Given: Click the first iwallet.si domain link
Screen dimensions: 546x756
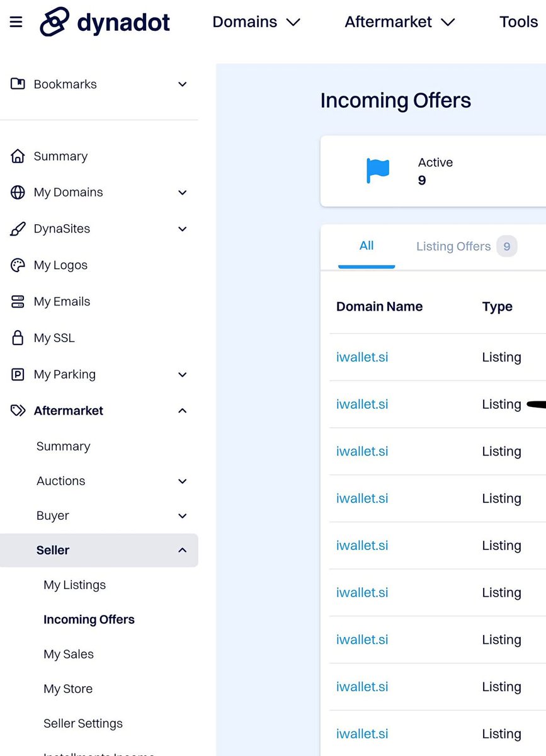Looking at the screenshot, I should pos(362,357).
